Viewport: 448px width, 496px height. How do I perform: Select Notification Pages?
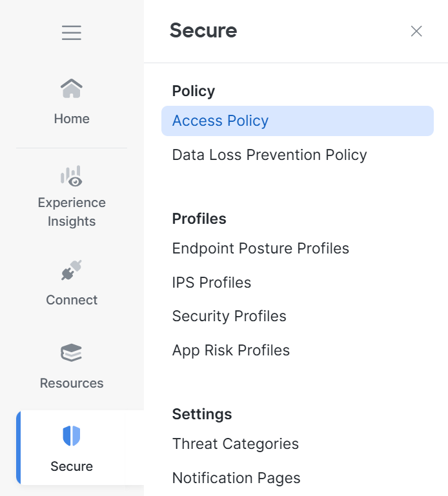tap(236, 479)
